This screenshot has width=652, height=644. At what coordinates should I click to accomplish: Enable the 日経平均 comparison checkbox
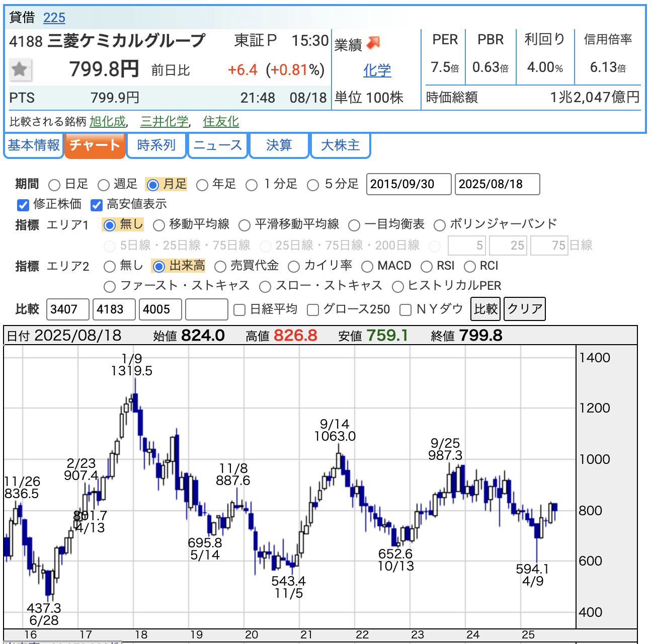coord(240,310)
